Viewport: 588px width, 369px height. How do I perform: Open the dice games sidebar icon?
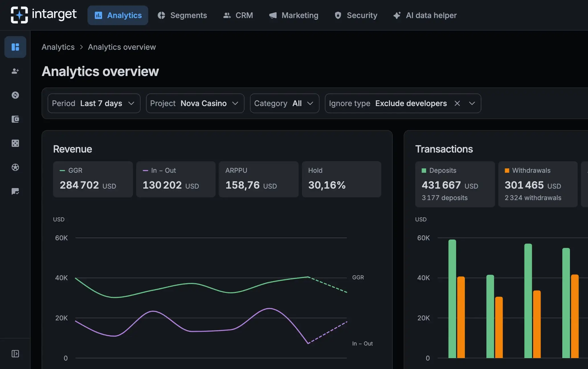(15, 143)
